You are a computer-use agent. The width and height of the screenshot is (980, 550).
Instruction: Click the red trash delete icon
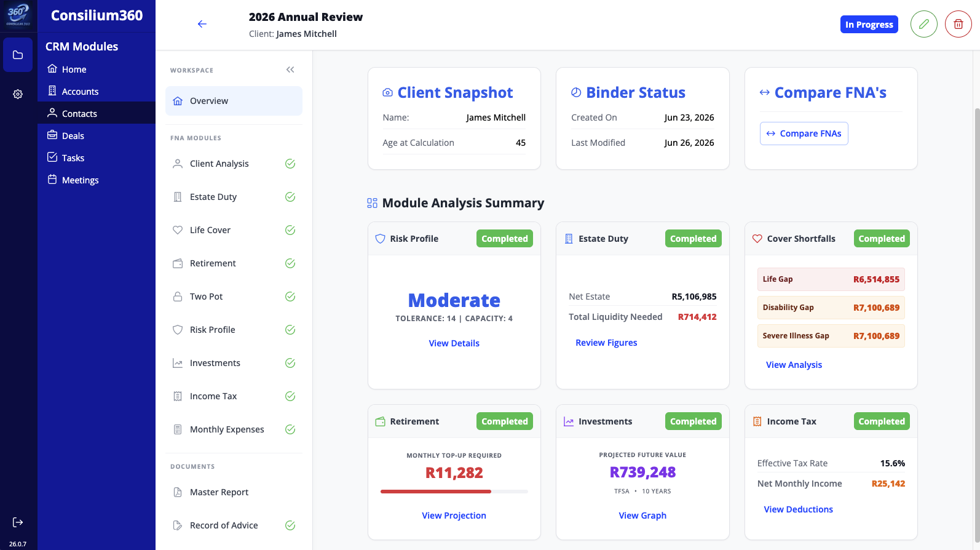pyautogui.click(x=958, y=24)
